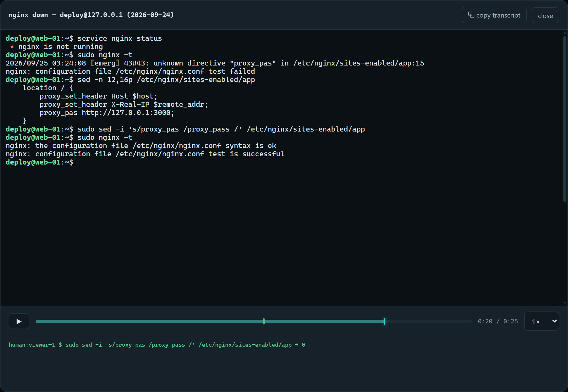This screenshot has height=392, width=568.
Task: Click the 'service nginx status' command line
Action: click(x=84, y=38)
